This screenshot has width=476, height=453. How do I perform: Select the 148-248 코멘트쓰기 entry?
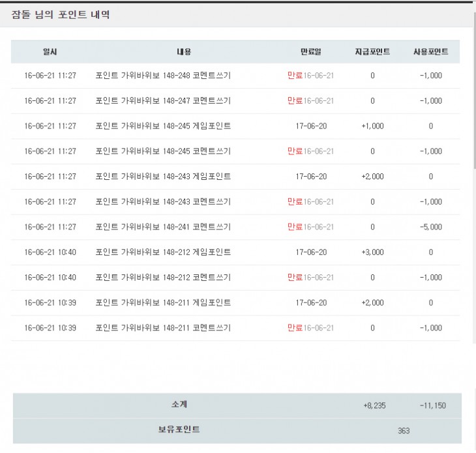(162, 76)
